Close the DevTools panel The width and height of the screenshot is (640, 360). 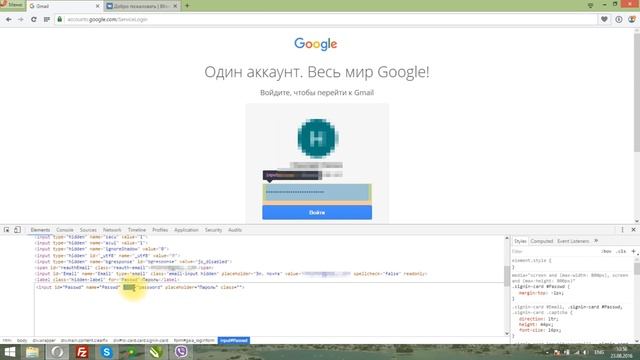(x=633, y=230)
